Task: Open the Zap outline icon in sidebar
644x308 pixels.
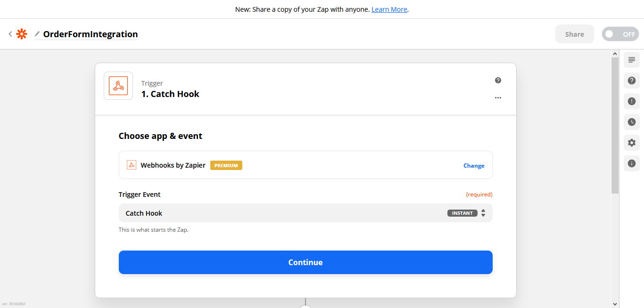Action: (632, 60)
